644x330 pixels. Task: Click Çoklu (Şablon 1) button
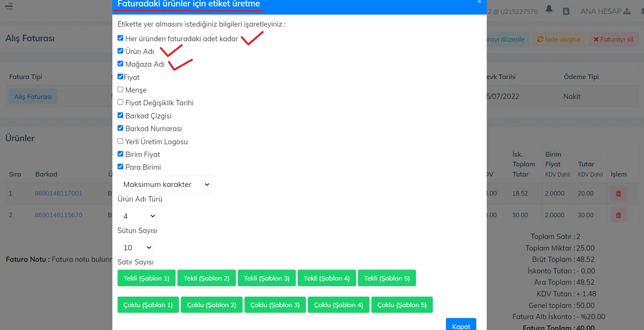click(148, 305)
